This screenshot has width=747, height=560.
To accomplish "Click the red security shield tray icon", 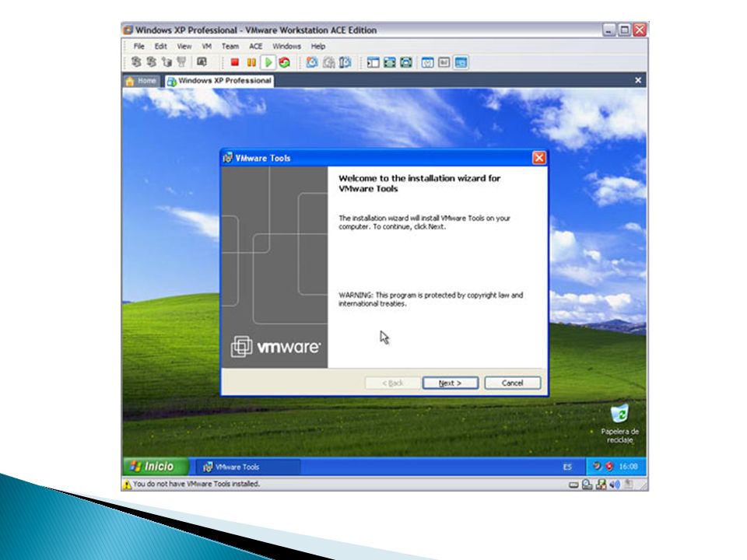I will 608,466.
